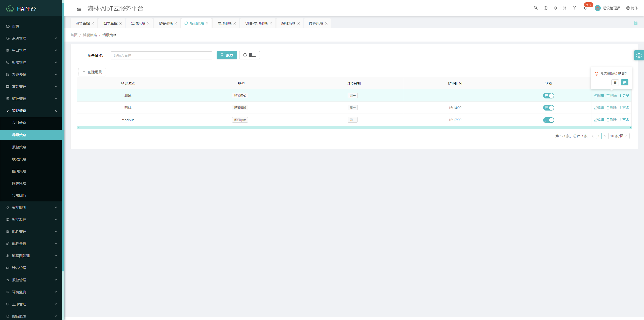Click the 搜索 search button

[x=227, y=55]
